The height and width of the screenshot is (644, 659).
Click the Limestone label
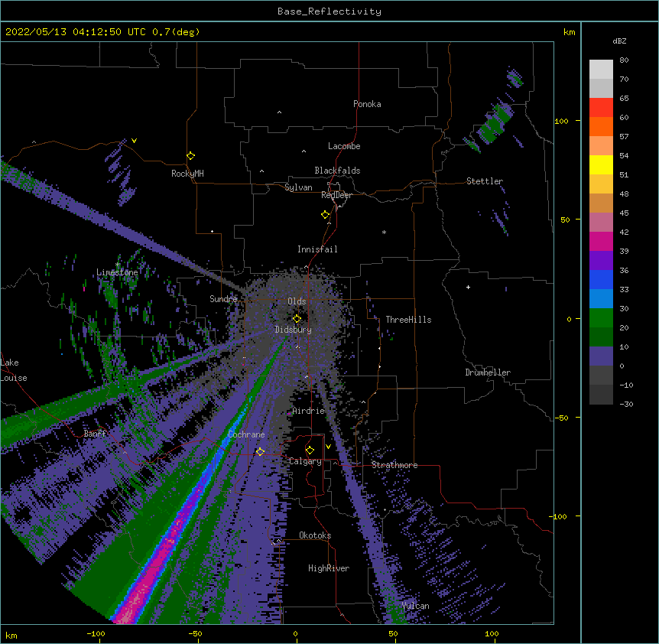pos(117,272)
